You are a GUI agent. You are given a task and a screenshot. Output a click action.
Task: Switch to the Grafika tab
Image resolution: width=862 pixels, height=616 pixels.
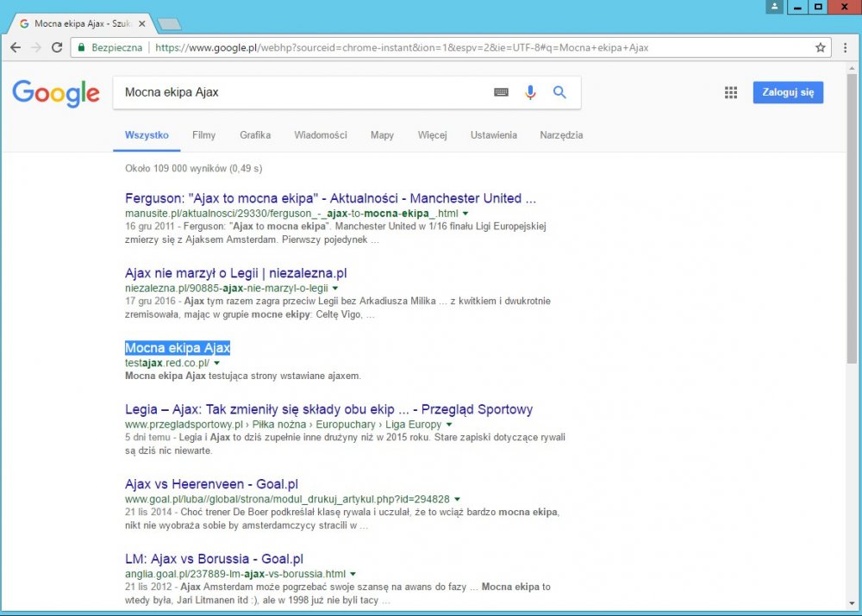pos(255,135)
